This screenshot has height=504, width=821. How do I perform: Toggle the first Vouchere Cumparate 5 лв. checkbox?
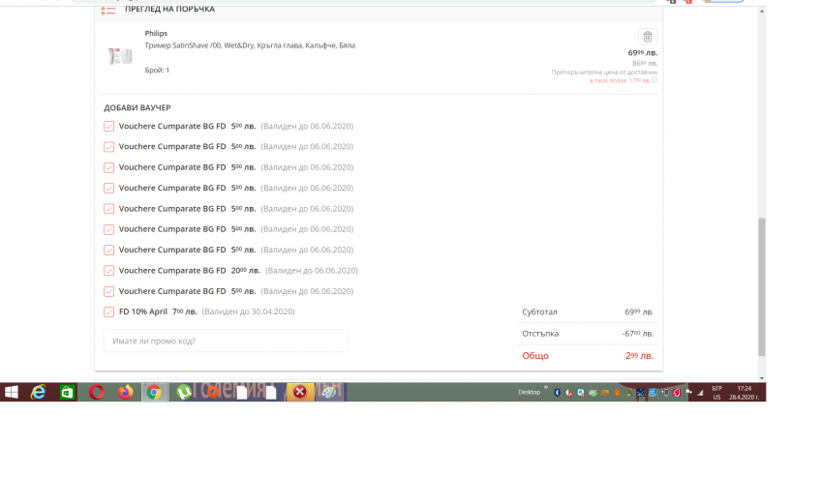coord(109,126)
